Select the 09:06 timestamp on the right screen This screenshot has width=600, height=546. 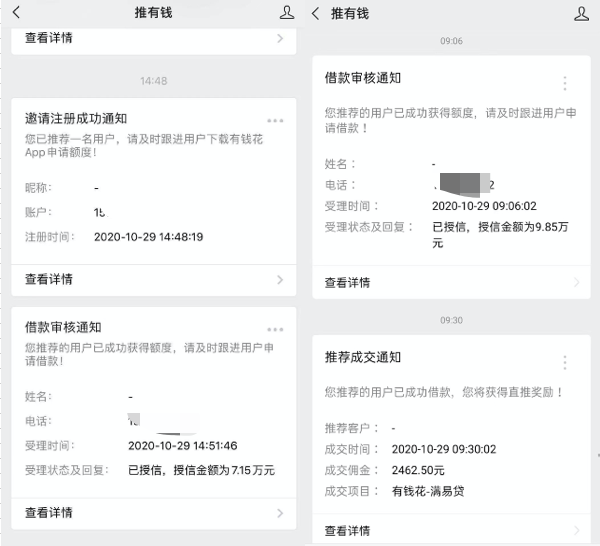pos(451,41)
